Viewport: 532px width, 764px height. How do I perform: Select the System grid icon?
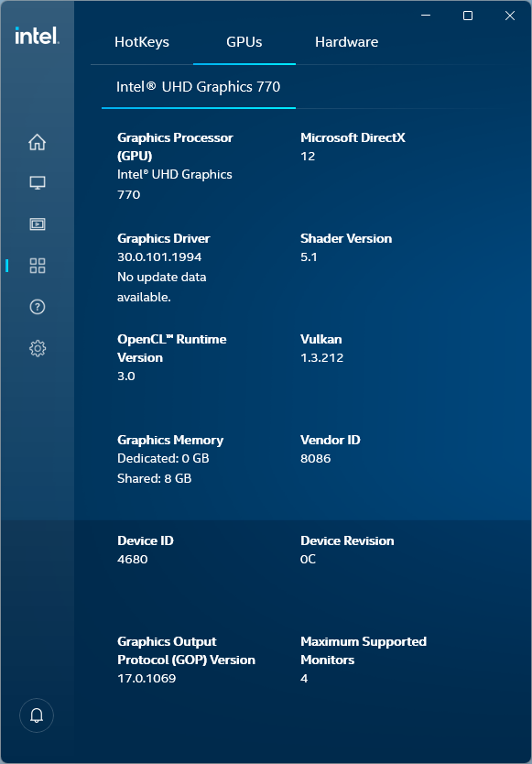[x=37, y=266]
